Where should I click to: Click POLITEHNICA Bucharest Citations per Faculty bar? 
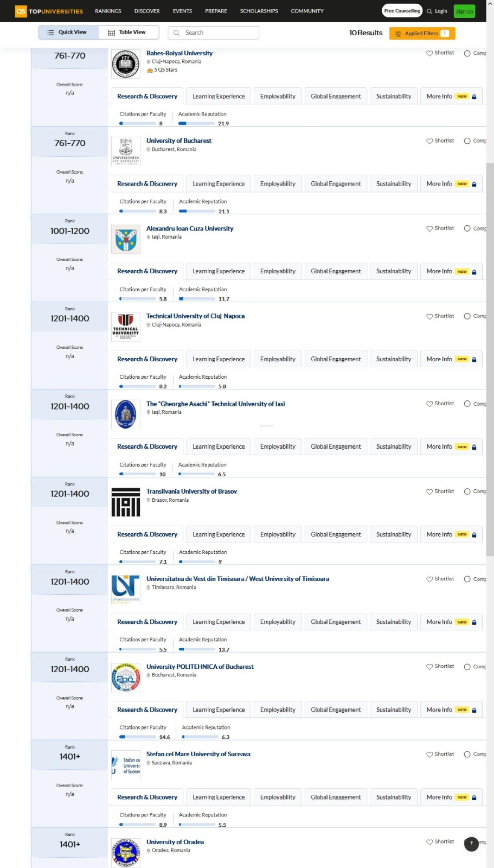click(137, 737)
